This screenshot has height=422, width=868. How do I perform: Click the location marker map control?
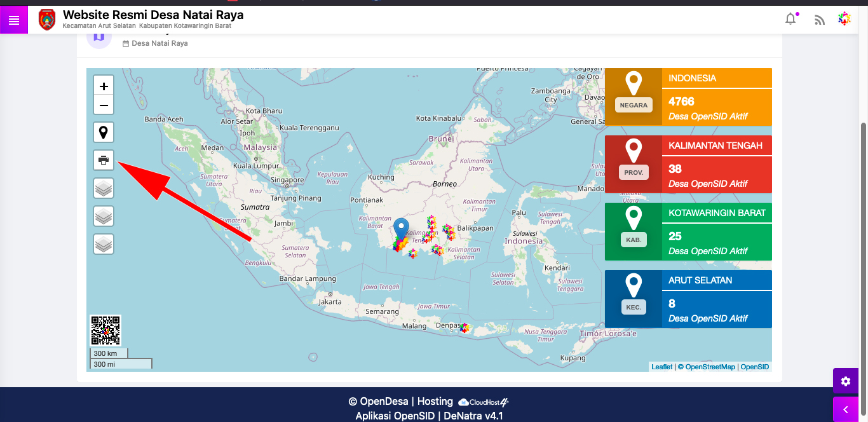point(104,133)
